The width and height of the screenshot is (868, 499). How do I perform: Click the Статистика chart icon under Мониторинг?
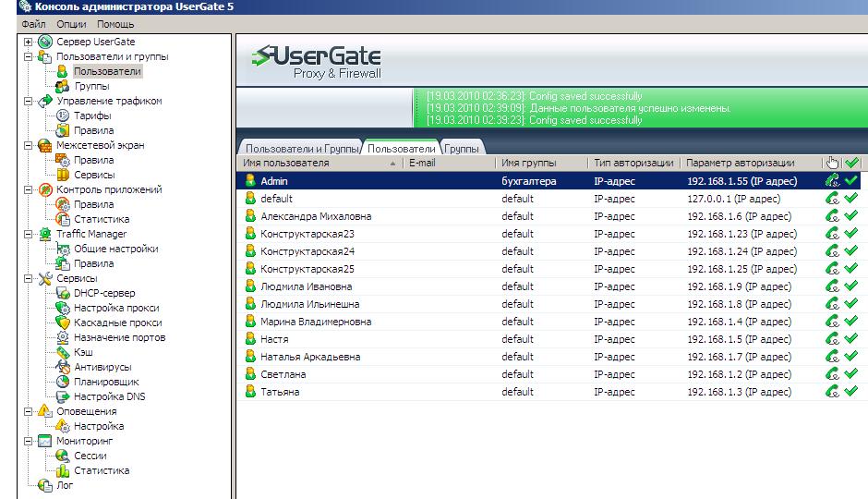click(x=63, y=470)
